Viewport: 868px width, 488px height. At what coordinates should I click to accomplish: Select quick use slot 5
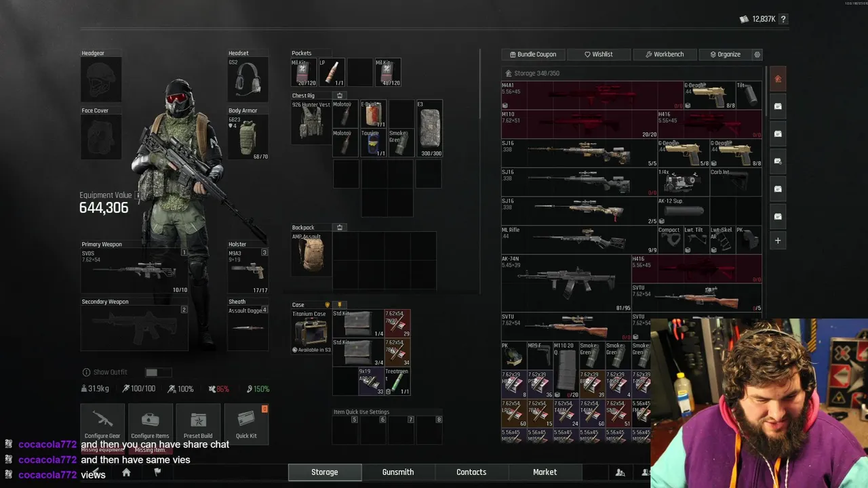click(345, 430)
